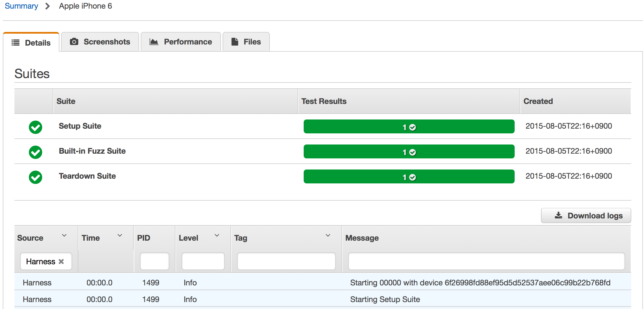
Task: Click green checkmark beside Teardown Suite
Action: pos(36,177)
